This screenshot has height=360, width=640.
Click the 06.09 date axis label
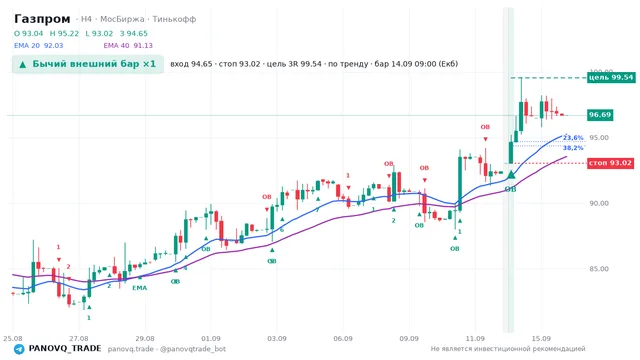coord(343,339)
